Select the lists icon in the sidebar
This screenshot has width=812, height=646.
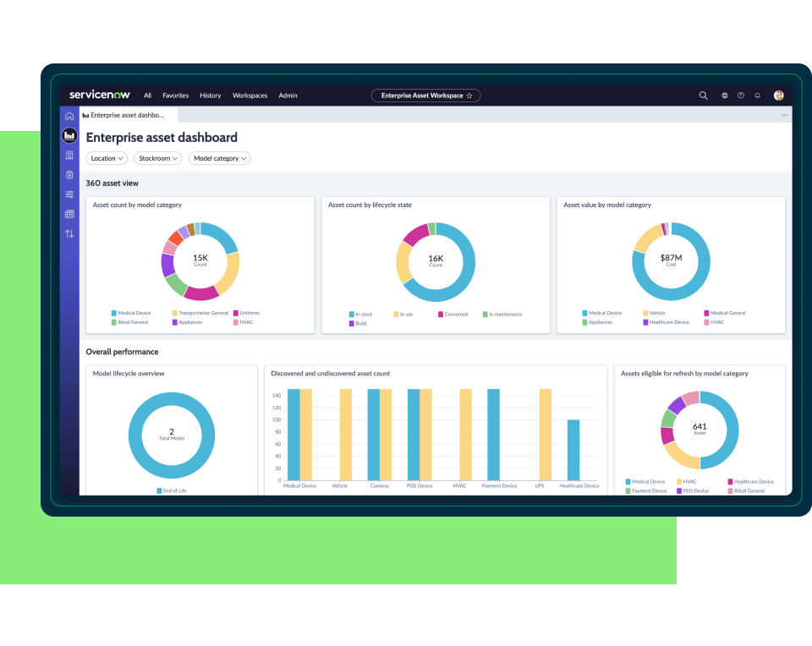(69, 214)
